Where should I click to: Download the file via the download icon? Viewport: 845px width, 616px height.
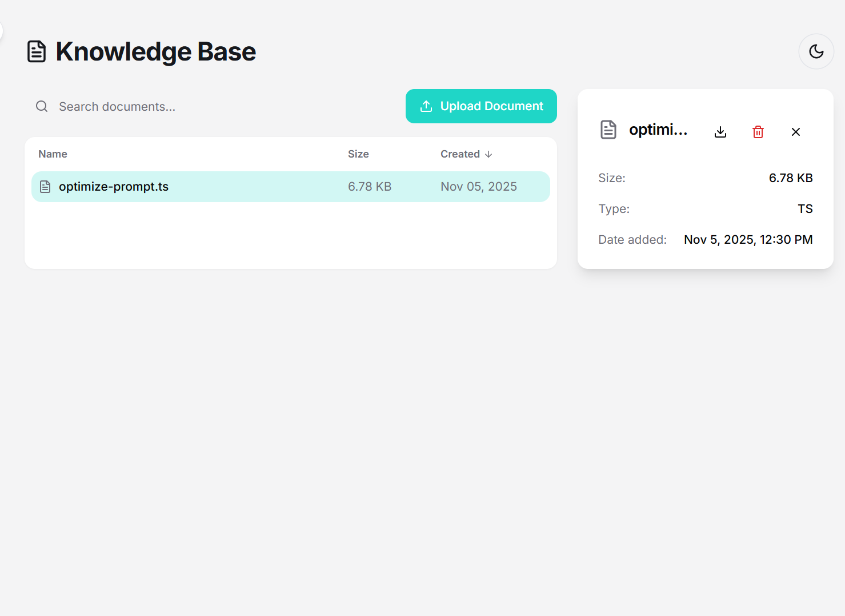coord(720,131)
